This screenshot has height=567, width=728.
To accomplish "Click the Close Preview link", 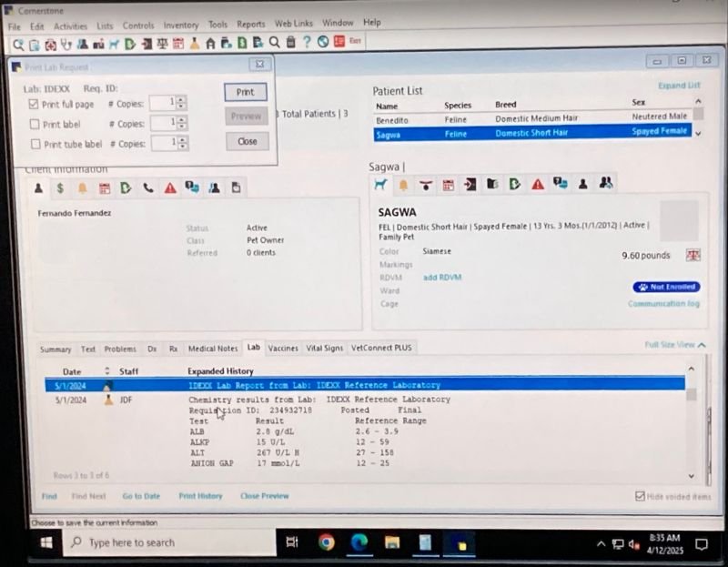I will click(265, 496).
